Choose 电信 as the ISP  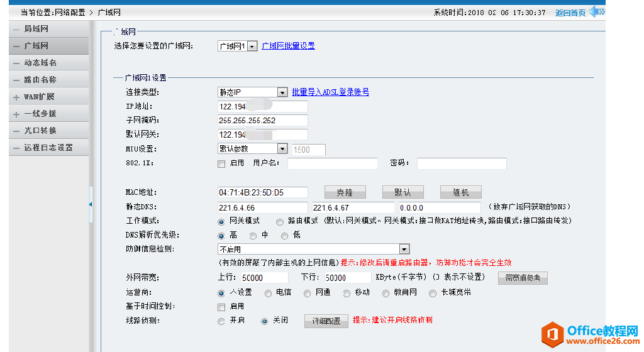click(268, 293)
